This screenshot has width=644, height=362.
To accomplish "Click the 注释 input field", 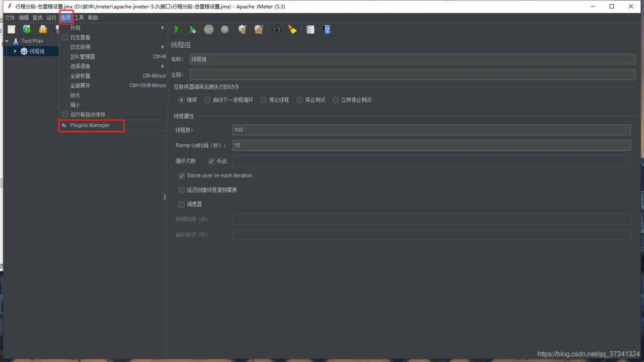I will tap(413, 74).
